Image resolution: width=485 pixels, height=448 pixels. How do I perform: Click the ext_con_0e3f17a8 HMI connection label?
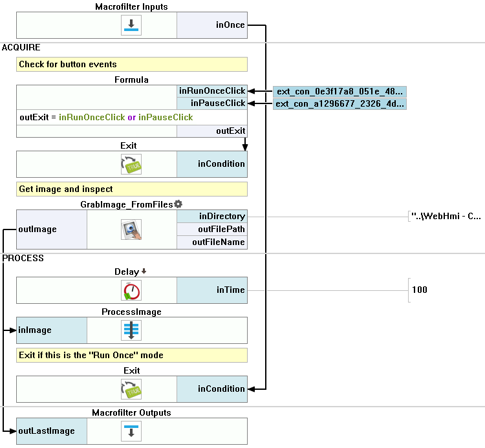pyautogui.click(x=339, y=92)
